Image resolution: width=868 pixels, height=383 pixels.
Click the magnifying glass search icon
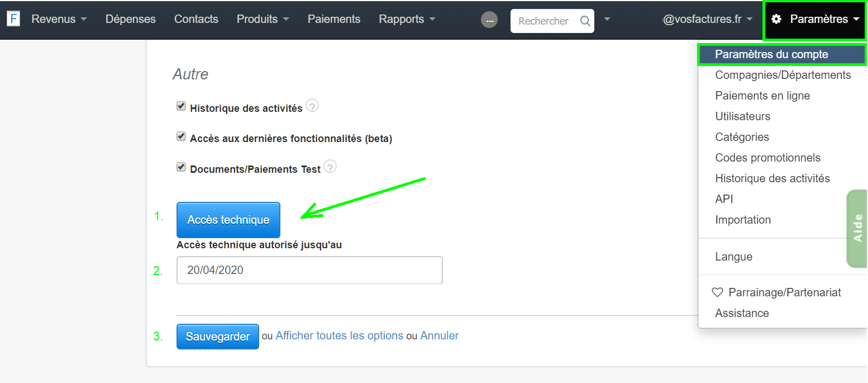585,20
